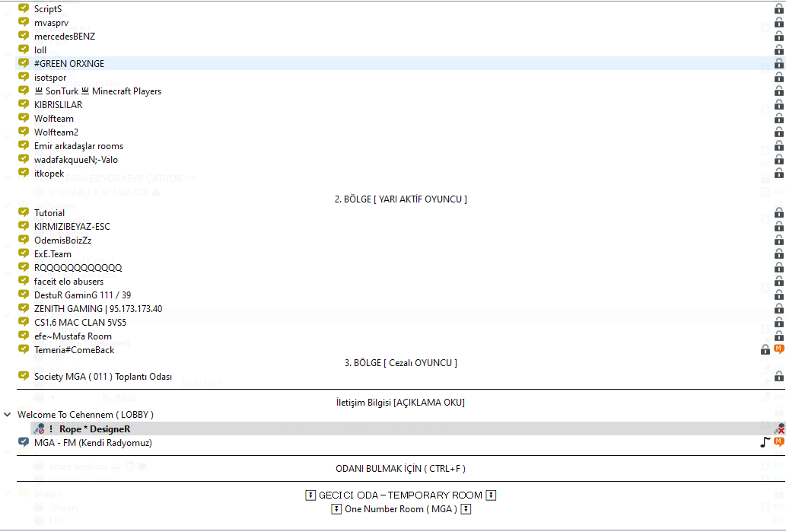This screenshot has width=786, height=532.
Task: Click the lock icon on the KIRMIZIBEYAZ-ESC row
Action: pyautogui.click(x=778, y=227)
